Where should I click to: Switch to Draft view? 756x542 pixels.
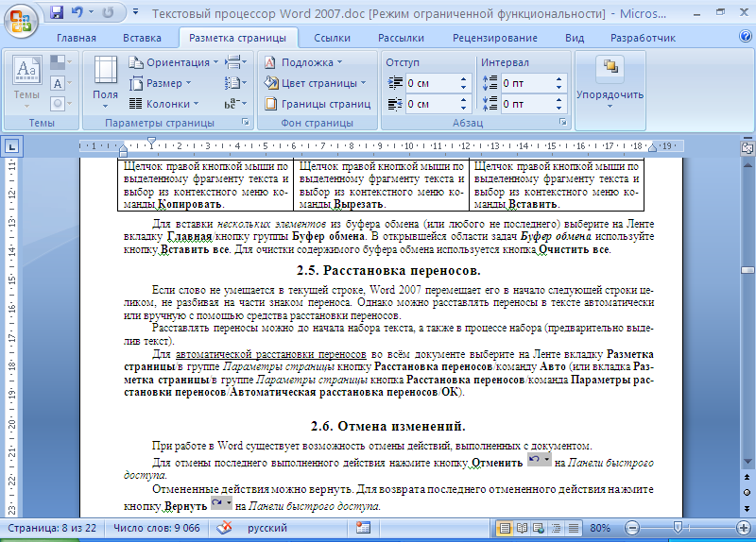click(x=574, y=529)
